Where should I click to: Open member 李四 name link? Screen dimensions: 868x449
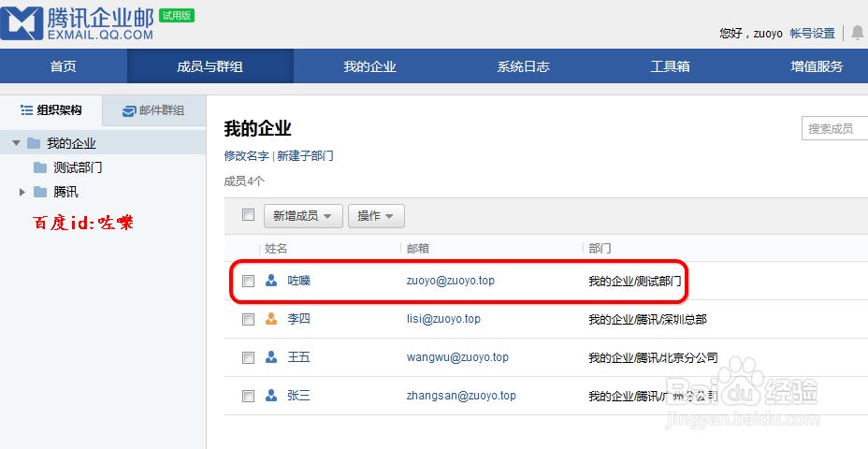point(299,319)
